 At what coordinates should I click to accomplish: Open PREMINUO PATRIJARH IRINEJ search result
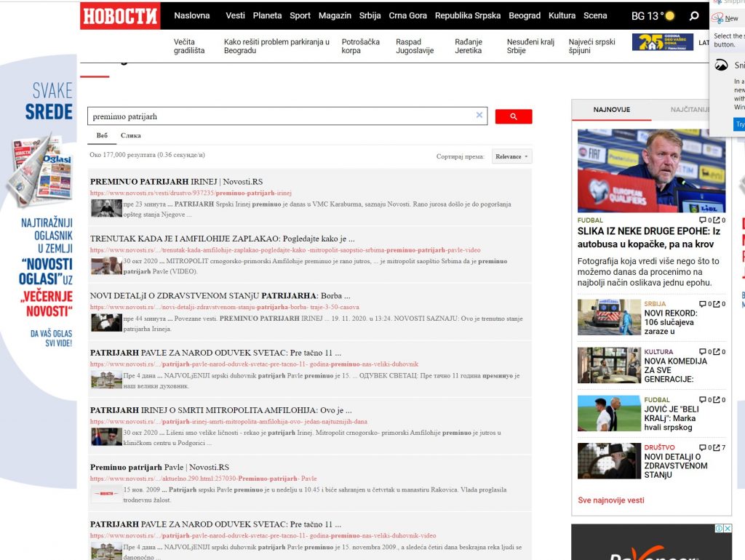point(176,181)
